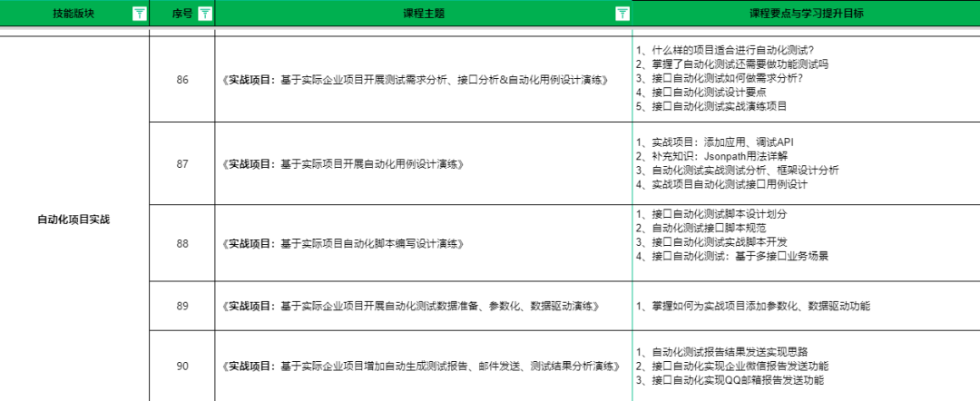Open the 序号 column filter dropdown

click(205, 14)
